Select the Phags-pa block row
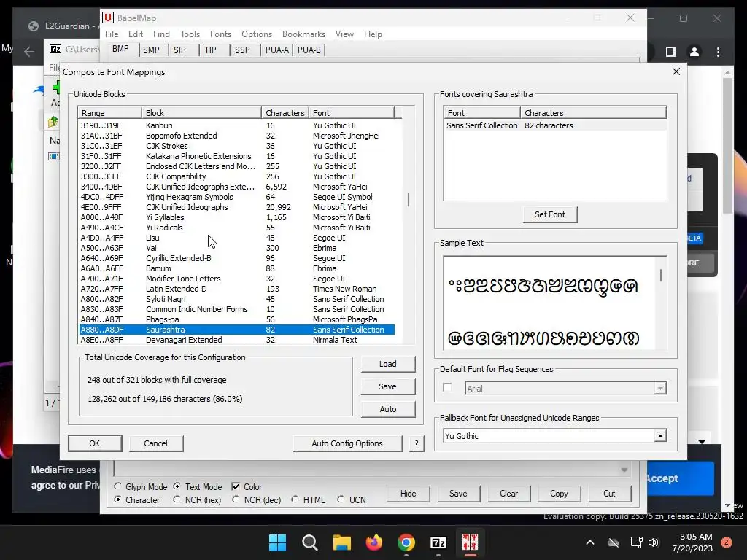 pyautogui.click(x=237, y=319)
